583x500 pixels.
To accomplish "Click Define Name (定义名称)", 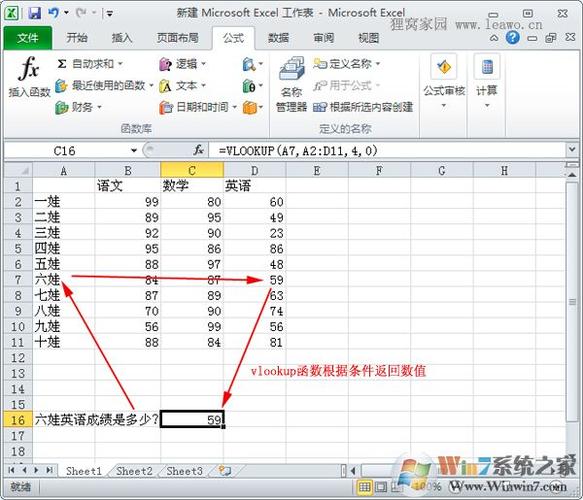I will 346,64.
